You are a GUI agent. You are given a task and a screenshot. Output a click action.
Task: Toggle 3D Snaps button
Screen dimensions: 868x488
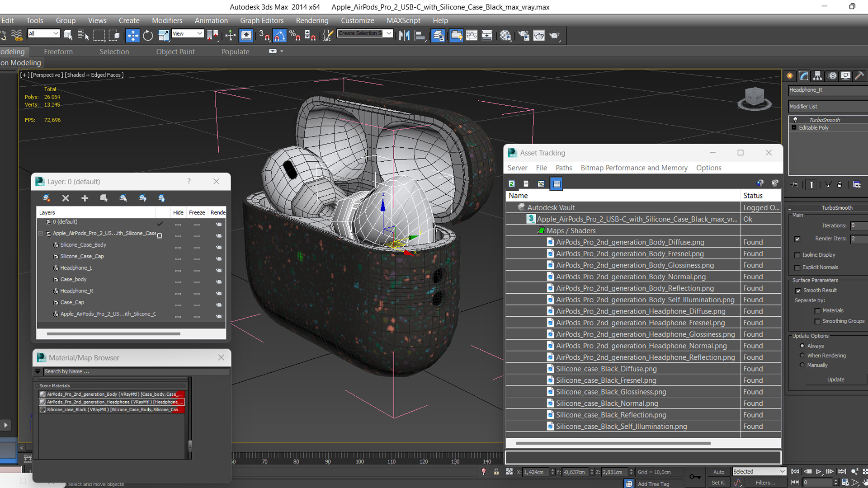pyautogui.click(x=264, y=35)
